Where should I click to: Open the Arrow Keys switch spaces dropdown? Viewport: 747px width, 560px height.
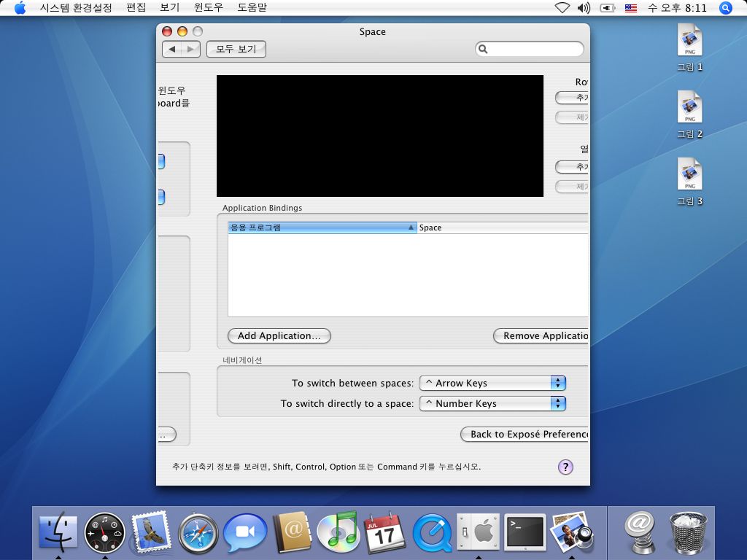pos(492,383)
